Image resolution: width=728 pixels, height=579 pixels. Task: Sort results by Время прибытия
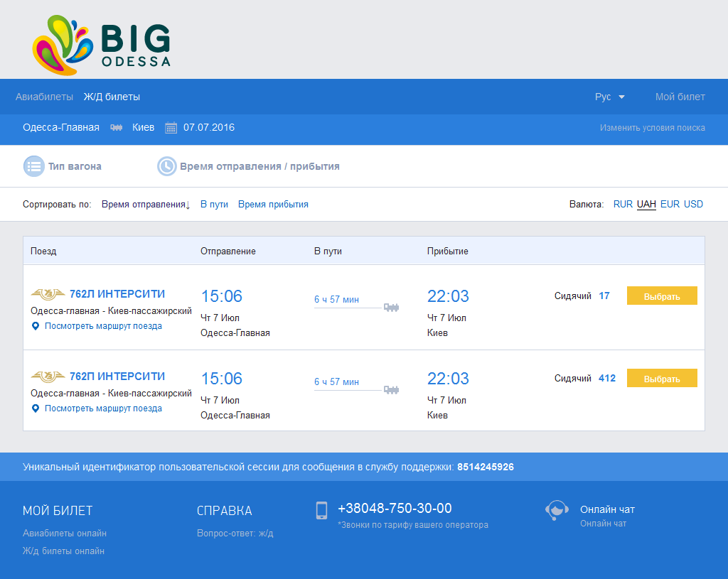click(x=273, y=205)
